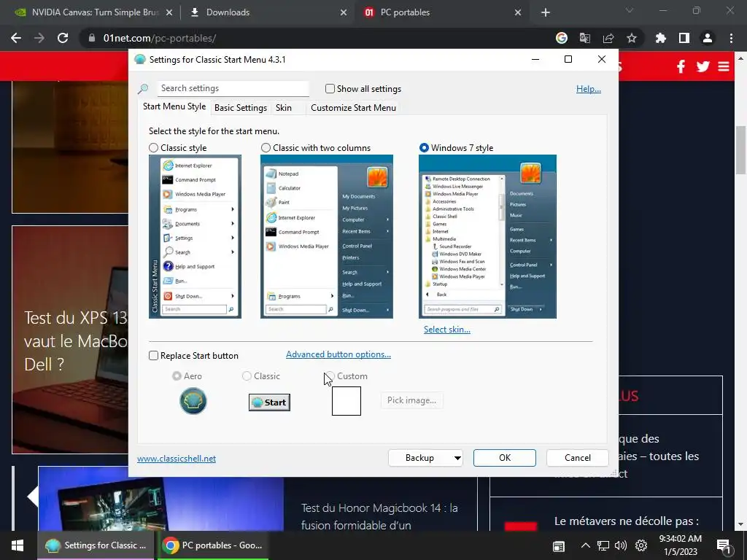The width and height of the screenshot is (747, 560).
Task: Click the Select skin... link
Action: [x=447, y=330]
